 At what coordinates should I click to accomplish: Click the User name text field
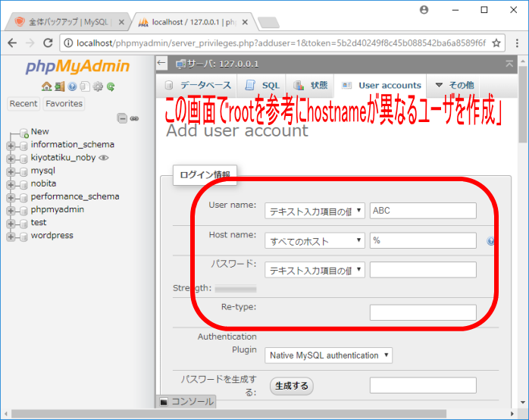click(x=423, y=211)
